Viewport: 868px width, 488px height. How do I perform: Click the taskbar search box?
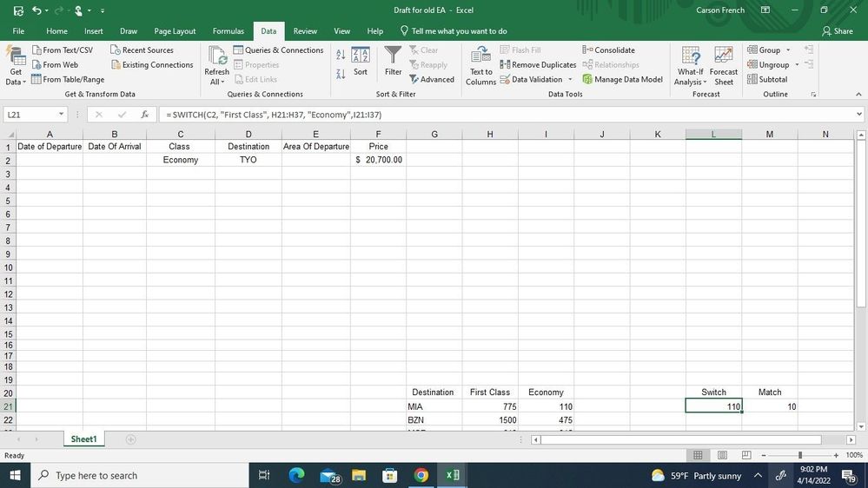pos(140,475)
